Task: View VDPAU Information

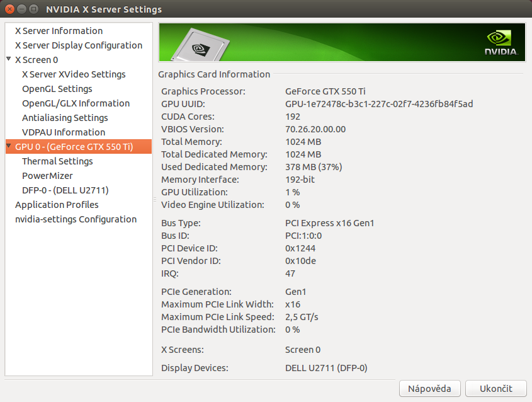Action: click(x=64, y=132)
